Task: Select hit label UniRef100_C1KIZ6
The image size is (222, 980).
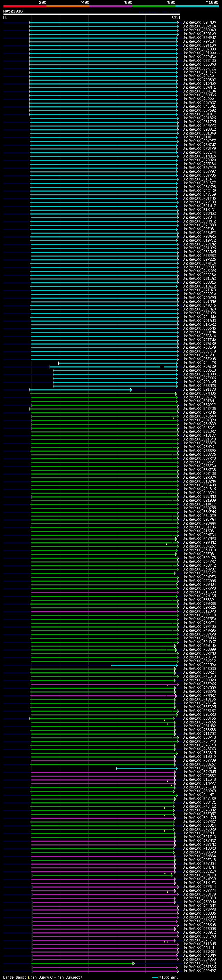Action: point(199,72)
